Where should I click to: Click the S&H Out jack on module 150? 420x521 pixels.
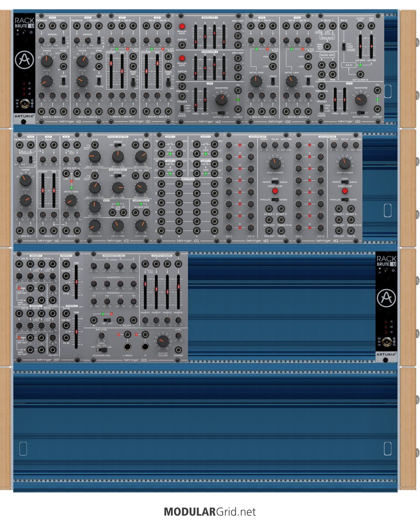[371, 26]
